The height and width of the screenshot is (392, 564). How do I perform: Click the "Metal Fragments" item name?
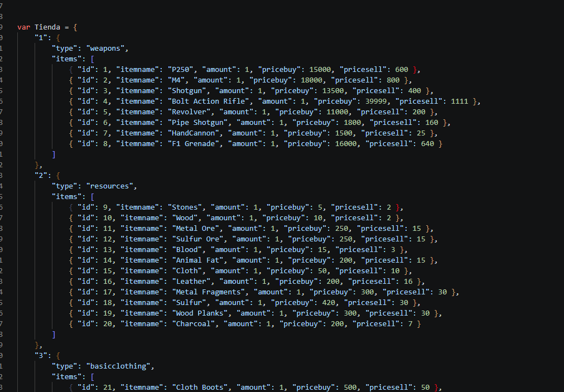[210, 292]
